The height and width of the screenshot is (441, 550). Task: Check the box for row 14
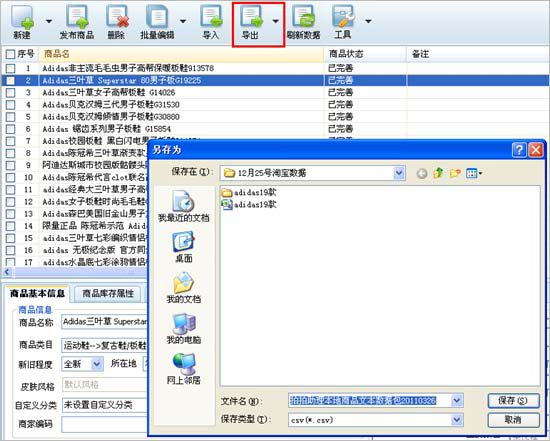pyautogui.click(x=11, y=226)
